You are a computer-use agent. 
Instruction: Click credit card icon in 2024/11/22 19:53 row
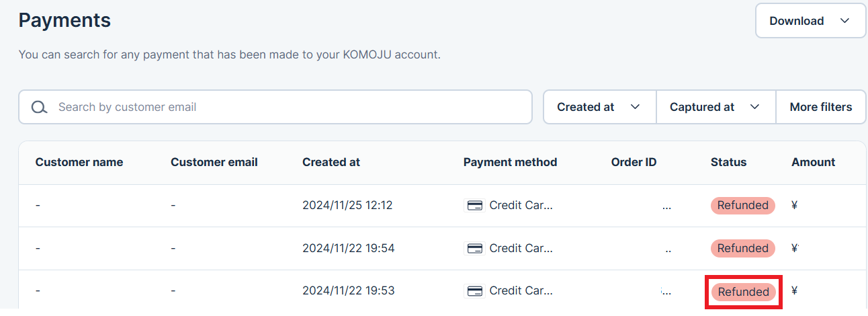click(475, 292)
